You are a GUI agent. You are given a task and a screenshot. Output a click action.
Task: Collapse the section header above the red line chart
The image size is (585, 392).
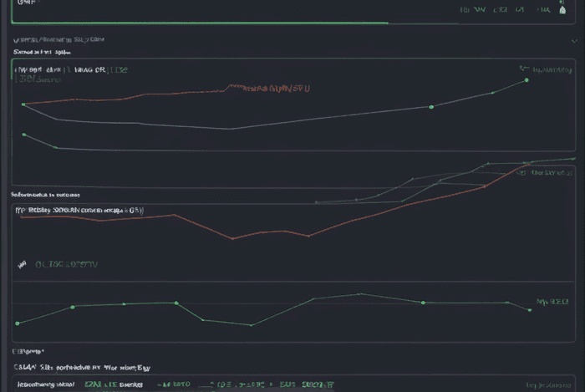pyautogui.click(x=43, y=194)
